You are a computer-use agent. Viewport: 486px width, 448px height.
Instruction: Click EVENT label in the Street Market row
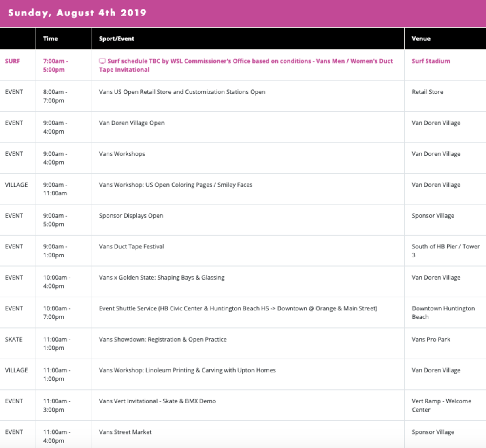tap(14, 432)
